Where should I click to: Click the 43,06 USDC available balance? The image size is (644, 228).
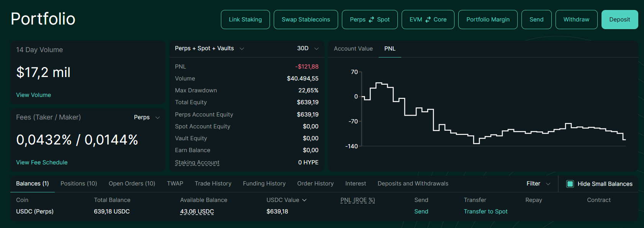coord(197,212)
